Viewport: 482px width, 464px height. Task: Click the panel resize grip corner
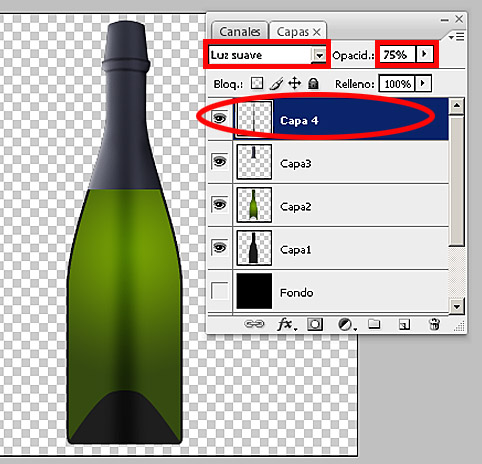coord(460,326)
